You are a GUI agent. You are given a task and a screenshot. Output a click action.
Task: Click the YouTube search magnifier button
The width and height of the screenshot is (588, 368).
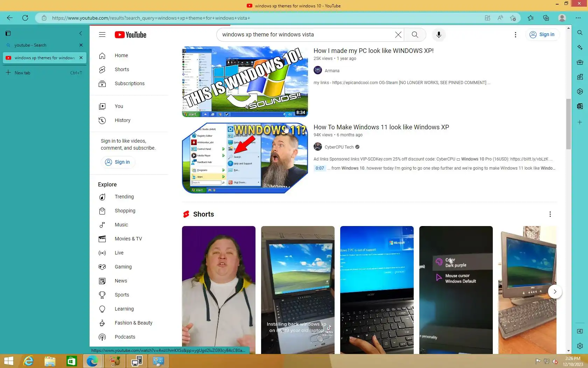(415, 34)
